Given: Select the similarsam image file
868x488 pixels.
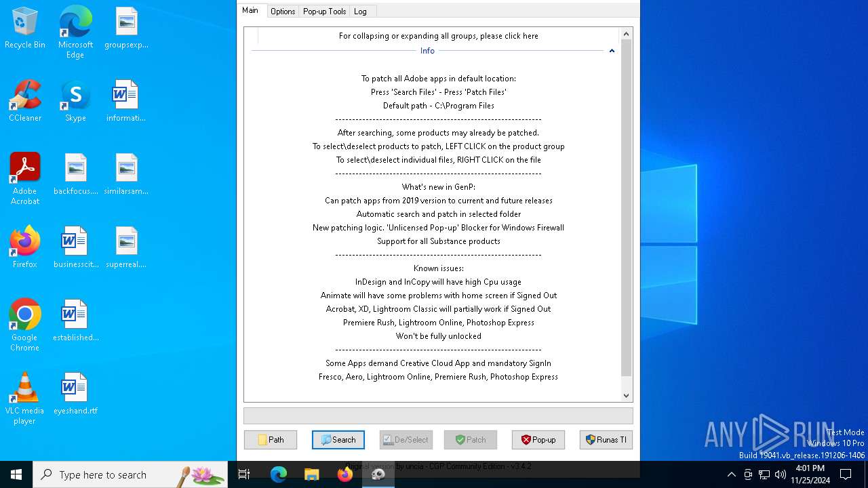Looking at the screenshot, I should (x=126, y=175).
